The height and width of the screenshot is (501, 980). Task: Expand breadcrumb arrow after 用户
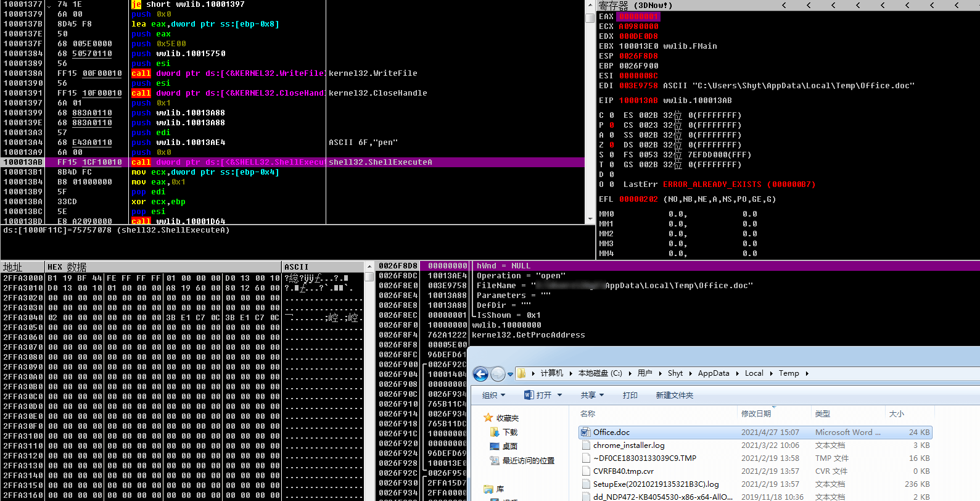(660, 373)
